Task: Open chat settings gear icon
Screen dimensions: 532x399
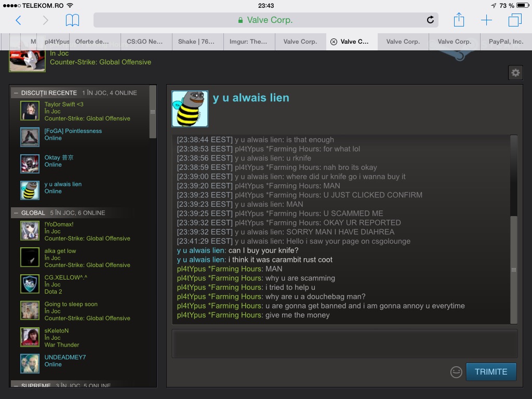Action: point(515,73)
